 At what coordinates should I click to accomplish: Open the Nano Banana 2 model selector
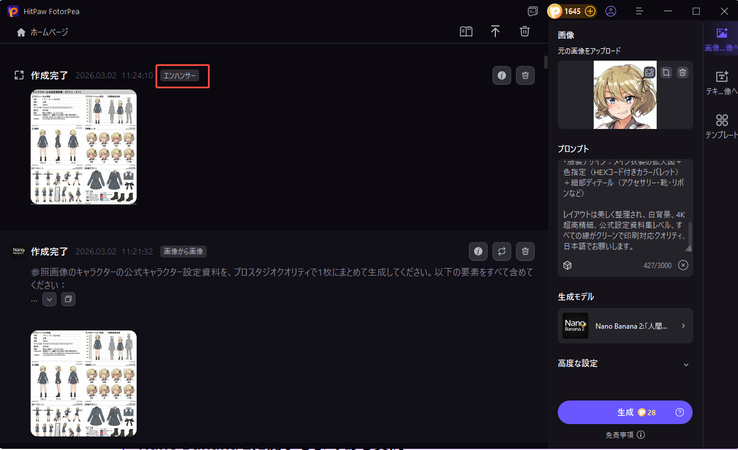coord(625,326)
